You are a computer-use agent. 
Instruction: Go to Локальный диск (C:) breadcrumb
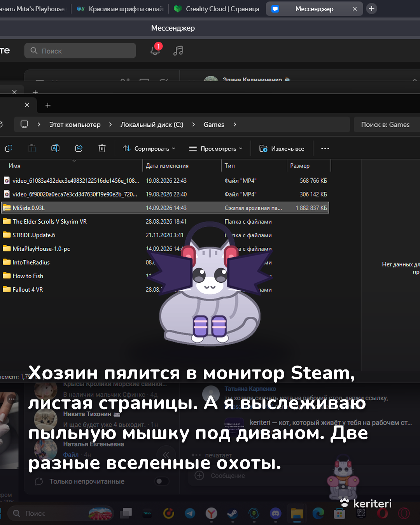coord(152,124)
